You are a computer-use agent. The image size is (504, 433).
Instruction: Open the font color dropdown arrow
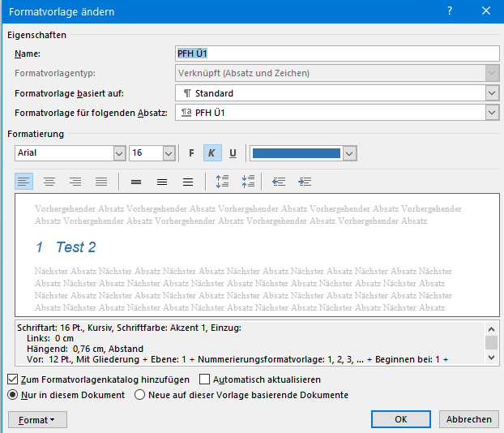click(350, 153)
